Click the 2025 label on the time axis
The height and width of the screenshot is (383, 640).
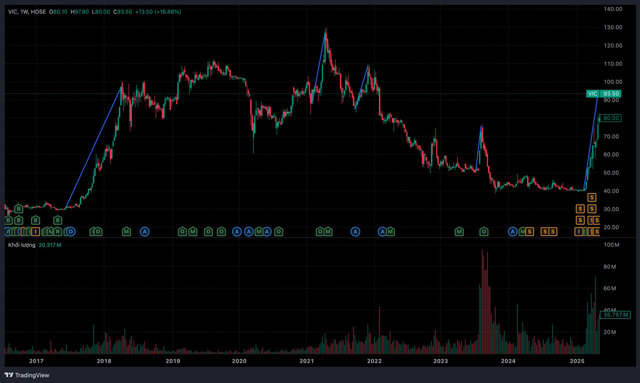pyautogui.click(x=577, y=361)
